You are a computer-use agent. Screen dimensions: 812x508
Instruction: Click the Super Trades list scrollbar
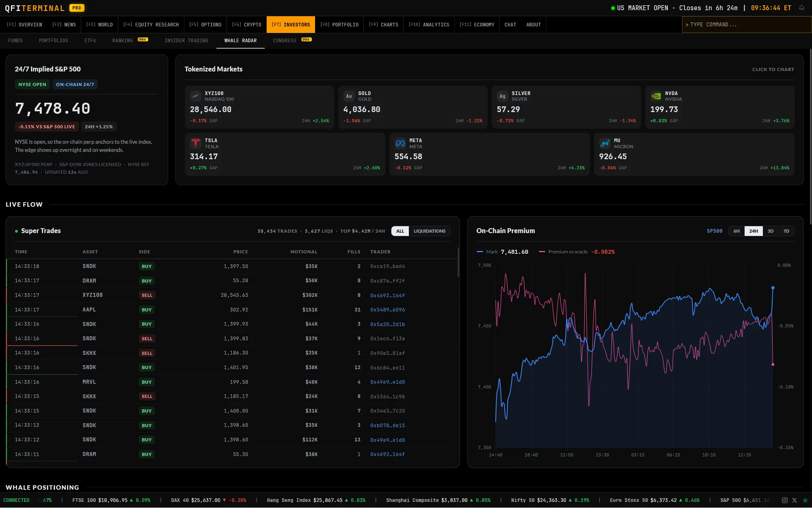point(458,262)
